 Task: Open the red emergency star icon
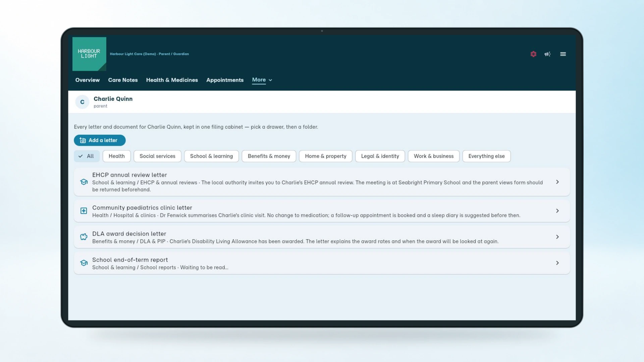click(x=533, y=54)
